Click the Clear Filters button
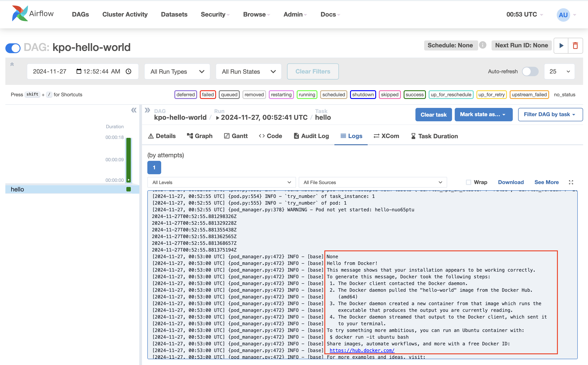 click(313, 71)
